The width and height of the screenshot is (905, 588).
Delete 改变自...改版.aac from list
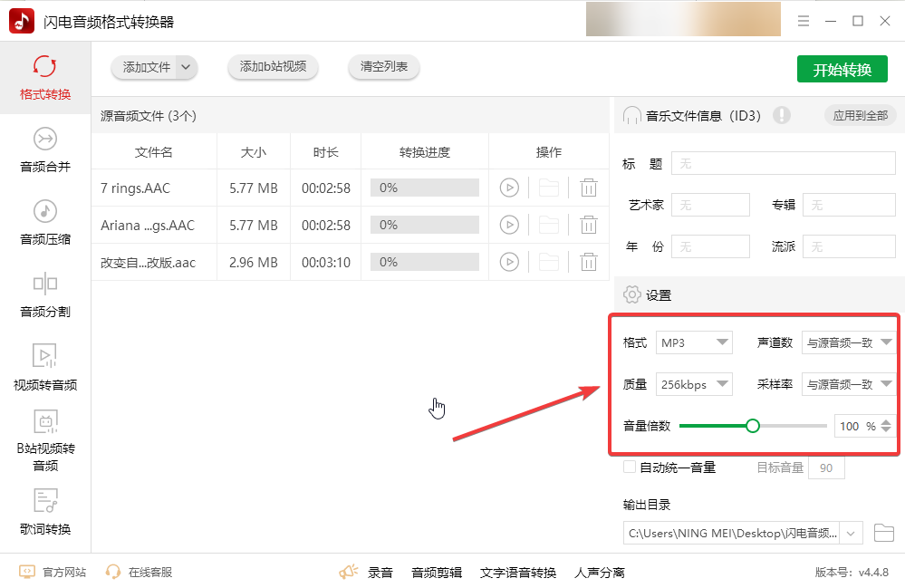pos(588,262)
